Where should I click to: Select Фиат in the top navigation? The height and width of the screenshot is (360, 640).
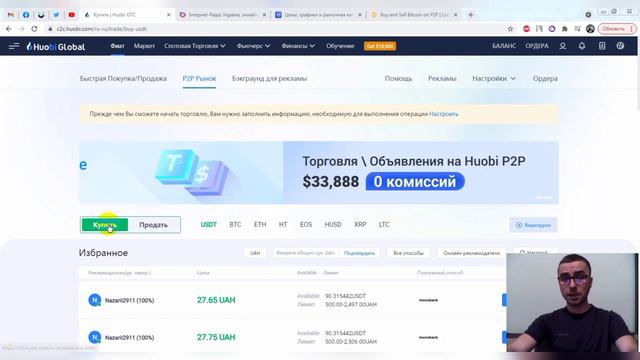pos(117,46)
